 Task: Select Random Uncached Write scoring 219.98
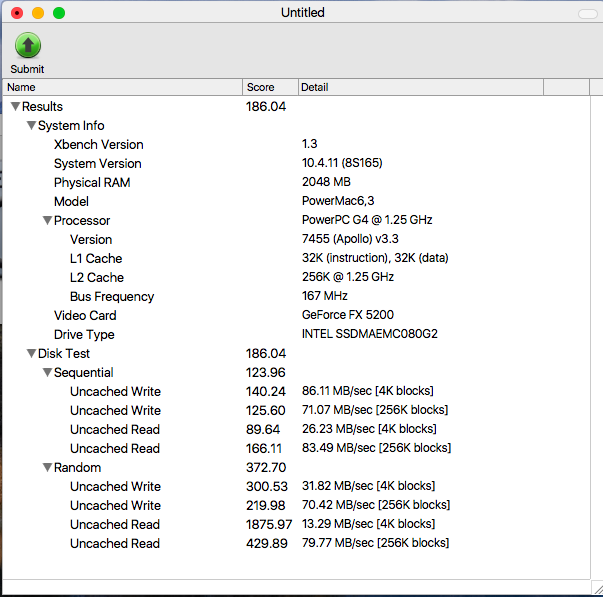[296, 505]
